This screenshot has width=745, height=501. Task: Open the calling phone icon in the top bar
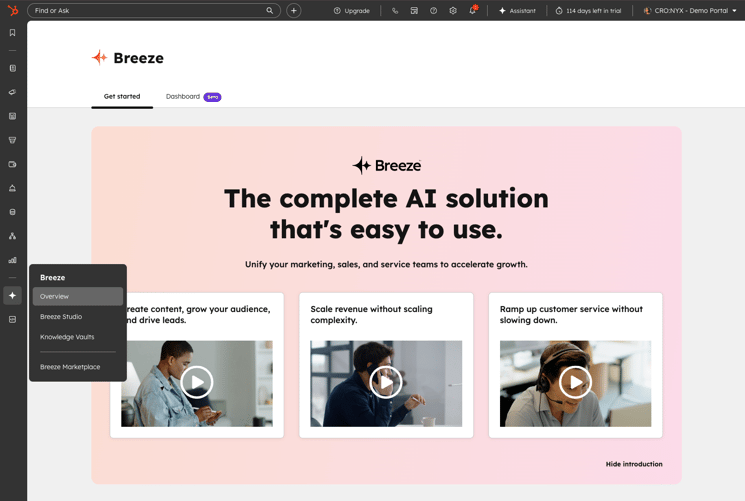pyautogui.click(x=395, y=10)
